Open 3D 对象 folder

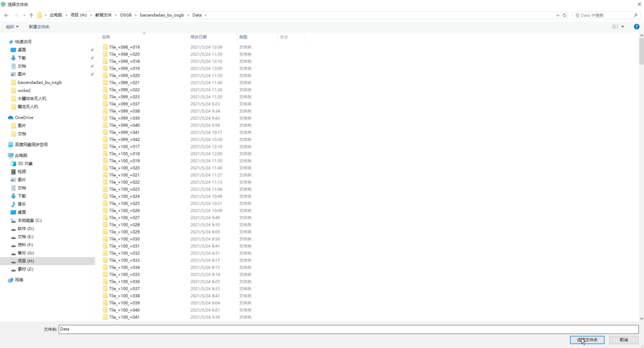[24, 163]
